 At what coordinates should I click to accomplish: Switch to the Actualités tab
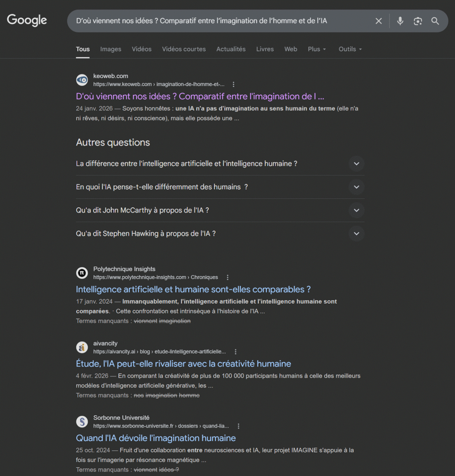231,49
